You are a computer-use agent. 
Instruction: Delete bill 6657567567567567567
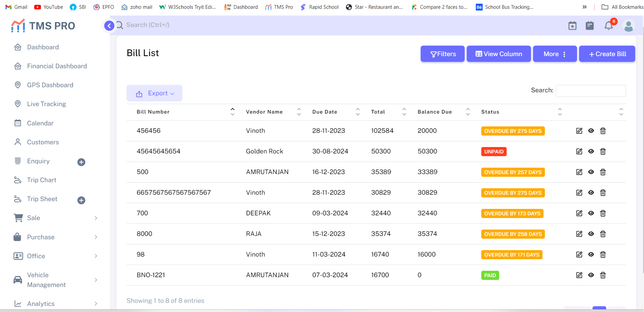point(603,193)
